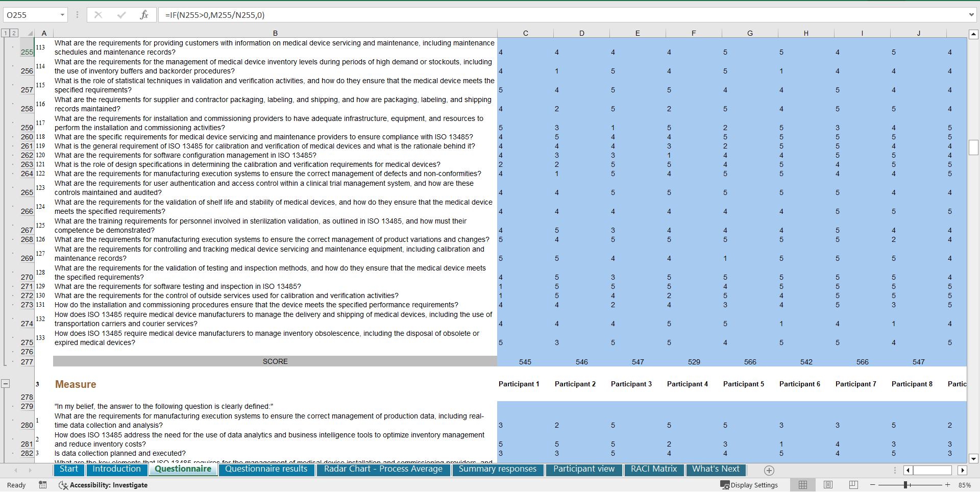Switch to the RACI Matrix tab
Image resolution: width=980 pixels, height=492 pixels.
pos(654,469)
